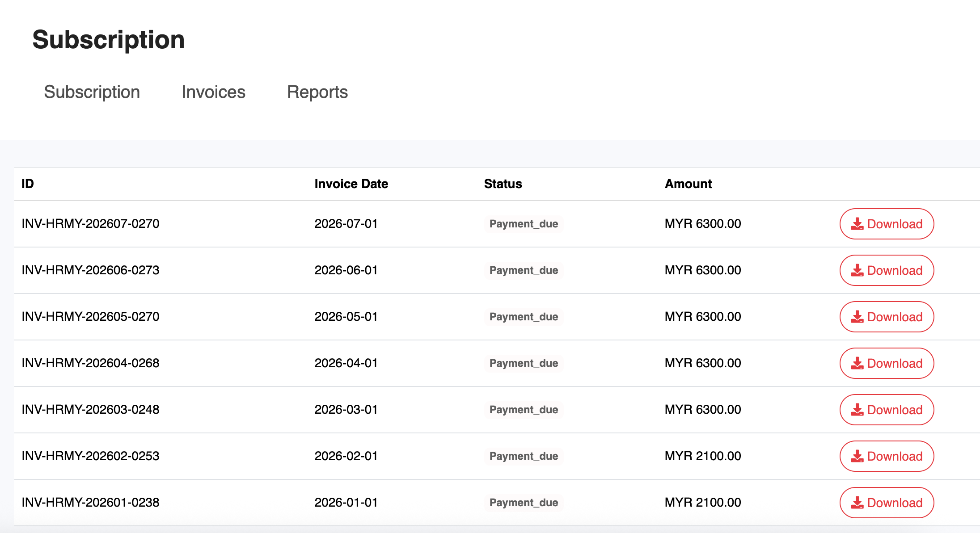Click Payment_due badge for 2026-07-01 invoice
Screen dimensions: 980x533
click(524, 224)
